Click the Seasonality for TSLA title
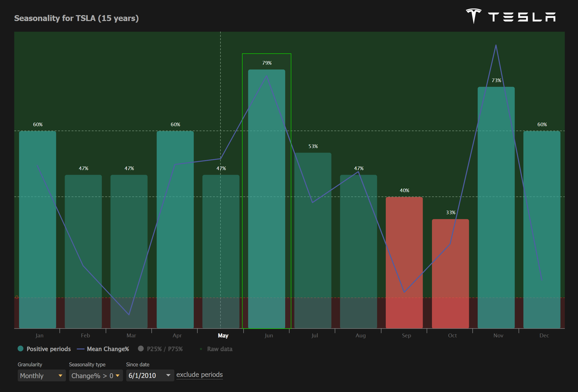578x392 pixels. tap(76, 18)
